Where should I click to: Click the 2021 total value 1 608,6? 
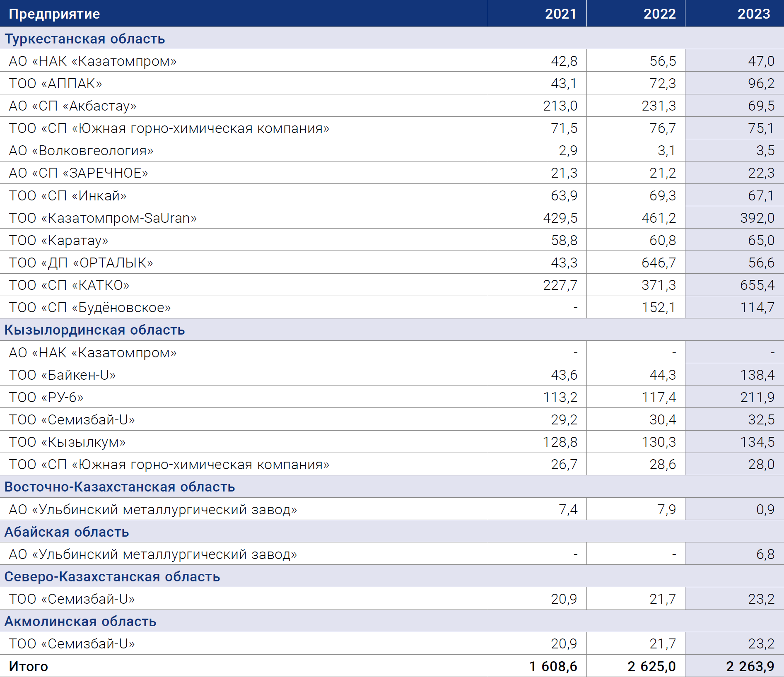pos(553,666)
